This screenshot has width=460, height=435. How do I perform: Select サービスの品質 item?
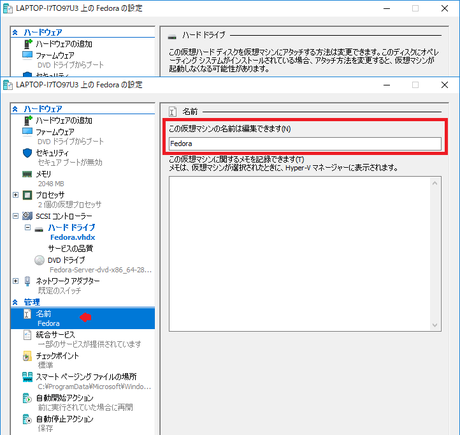70,248
